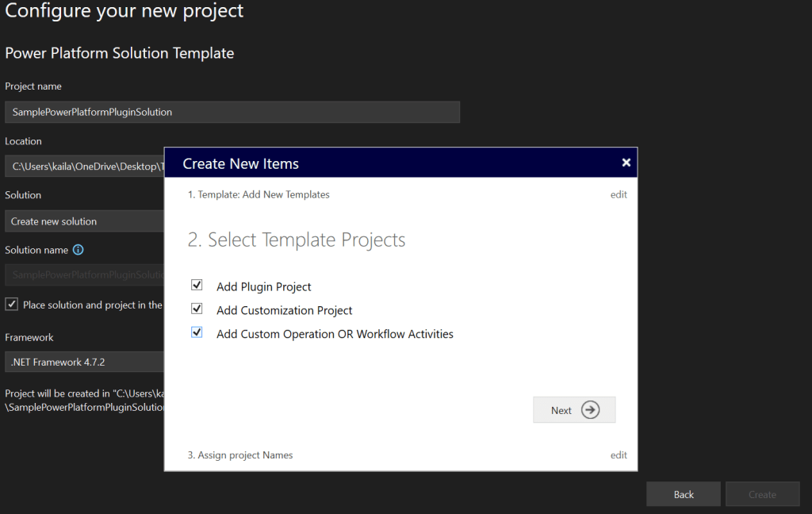
Task: Toggle the Add Customization Project checkbox
Action: [x=197, y=309]
